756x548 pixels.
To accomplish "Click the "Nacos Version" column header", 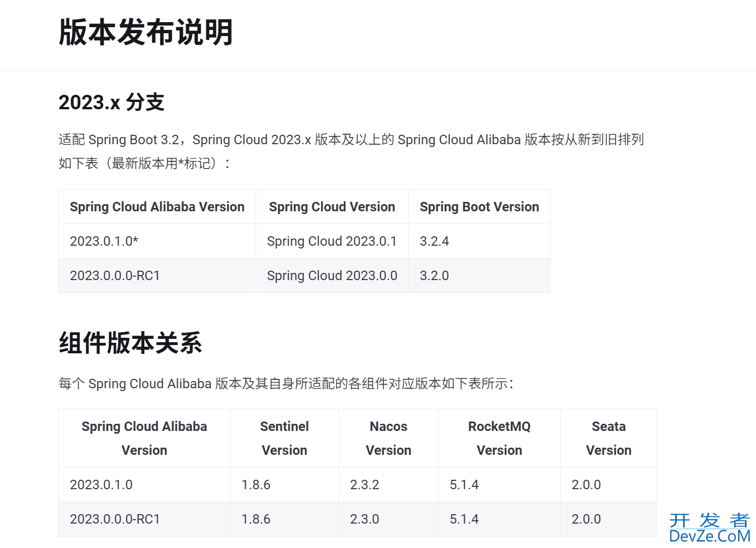I will (x=388, y=438).
